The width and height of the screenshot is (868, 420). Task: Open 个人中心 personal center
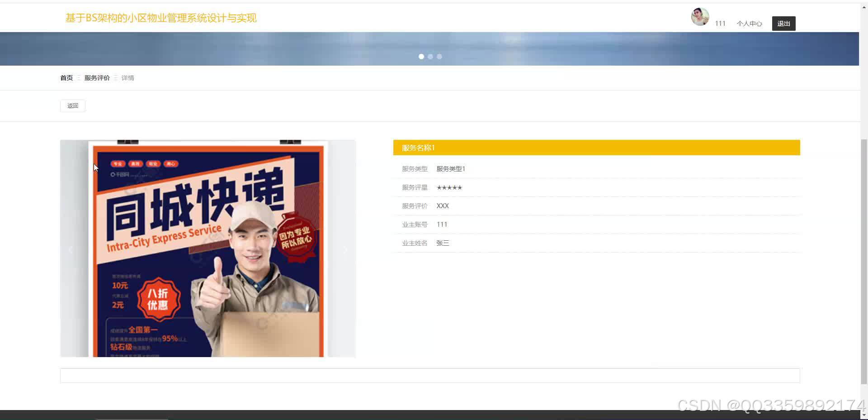pyautogui.click(x=749, y=24)
